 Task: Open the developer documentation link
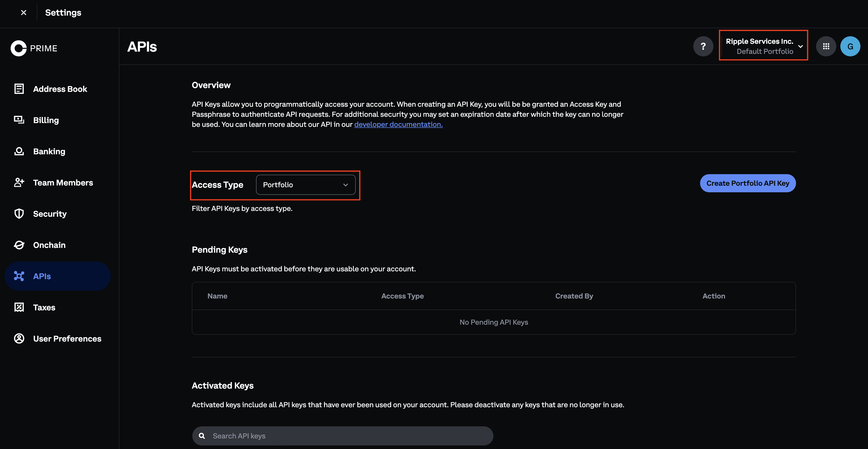(398, 124)
